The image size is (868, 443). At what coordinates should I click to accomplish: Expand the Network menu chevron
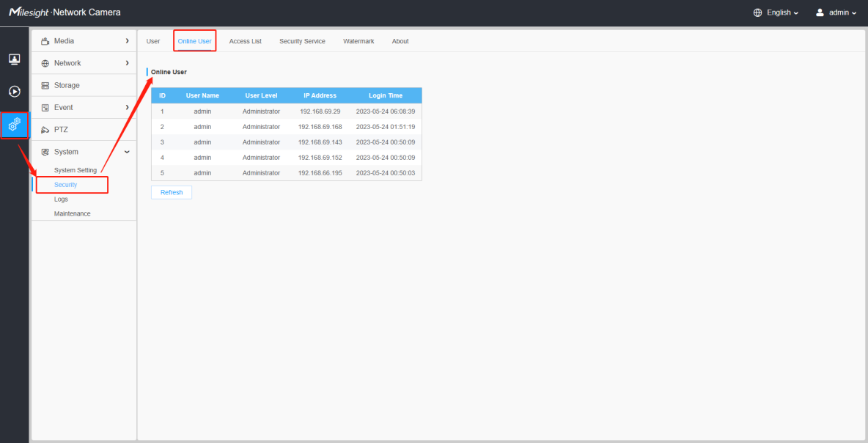pos(128,63)
